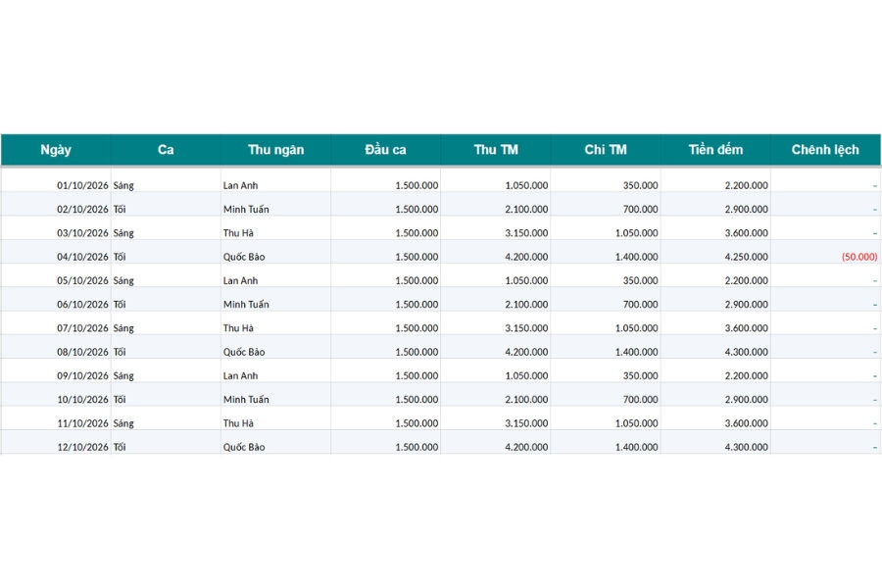
Task: Click the red (50.000) discrepancy value
Action: (x=858, y=257)
